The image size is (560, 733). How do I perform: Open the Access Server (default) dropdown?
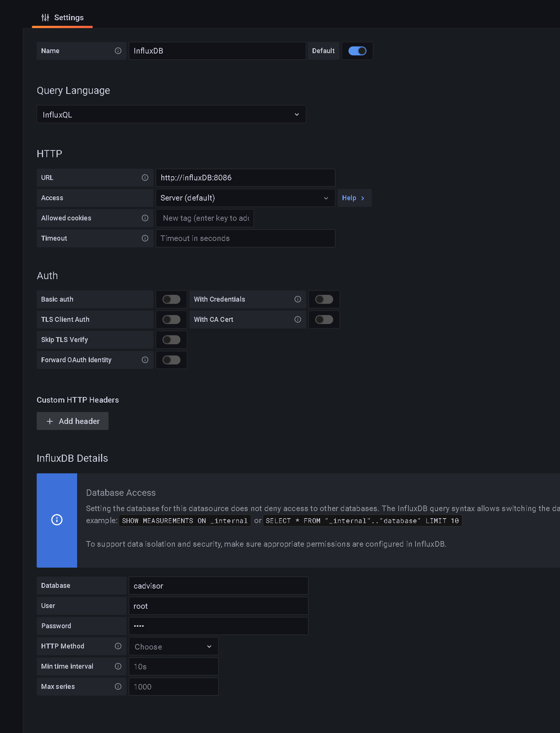246,198
